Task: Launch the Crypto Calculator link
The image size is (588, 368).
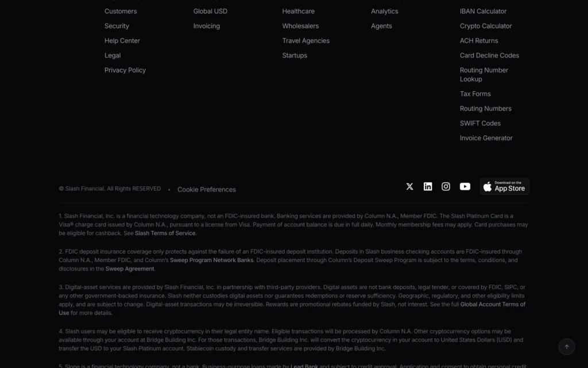Action: (x=486, y=26)
